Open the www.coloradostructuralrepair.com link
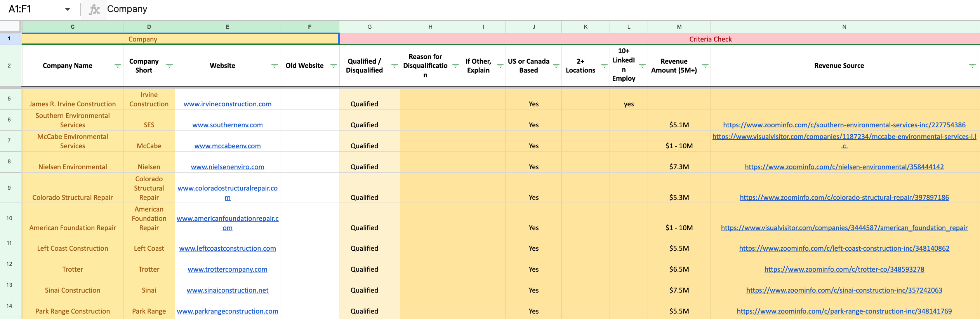980x319 pixels. pyautogui.click(x=228, y=193)
